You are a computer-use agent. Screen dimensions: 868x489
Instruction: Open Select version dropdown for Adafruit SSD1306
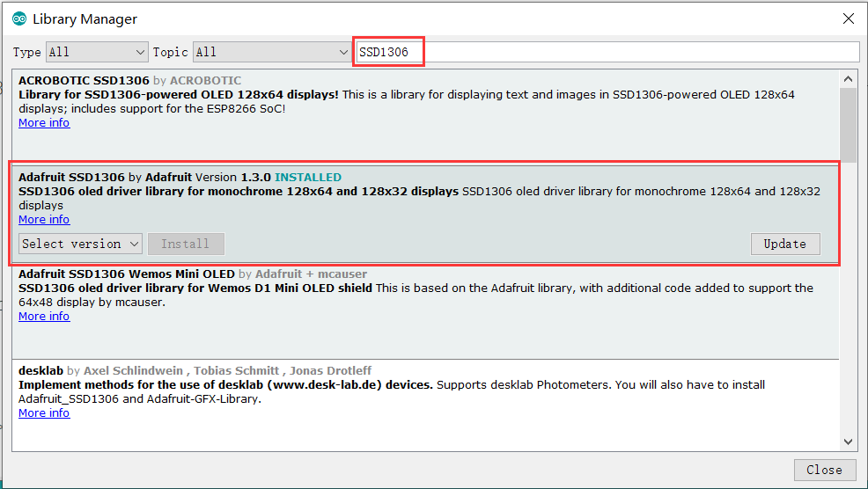(80, 244)
